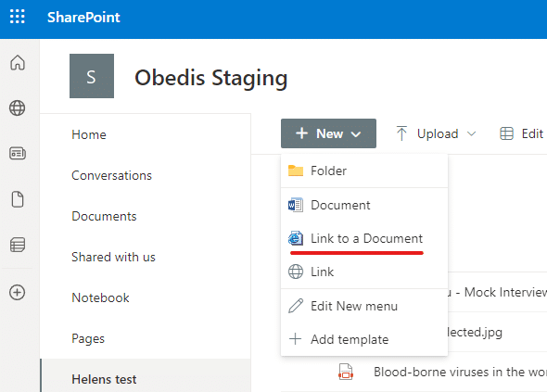This screenshot has height=392, width=547.
Task: Choose Link with globe icon
Action: click(364, 272)
